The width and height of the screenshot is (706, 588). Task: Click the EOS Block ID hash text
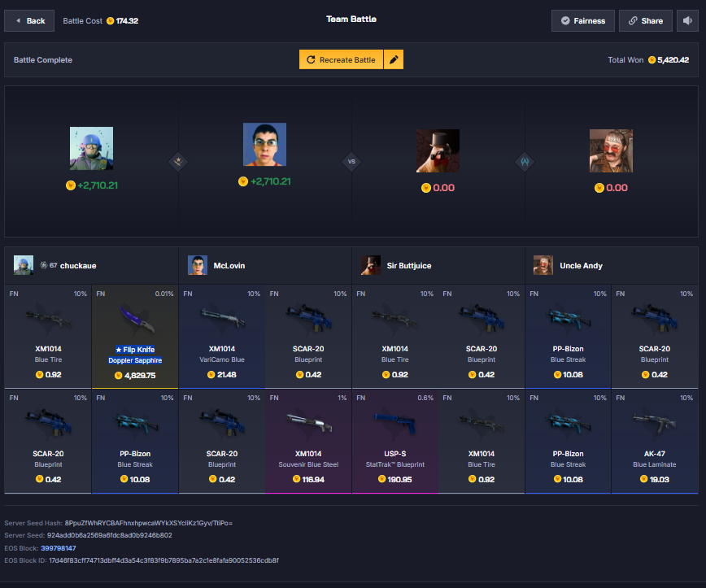tap(163, 560)
